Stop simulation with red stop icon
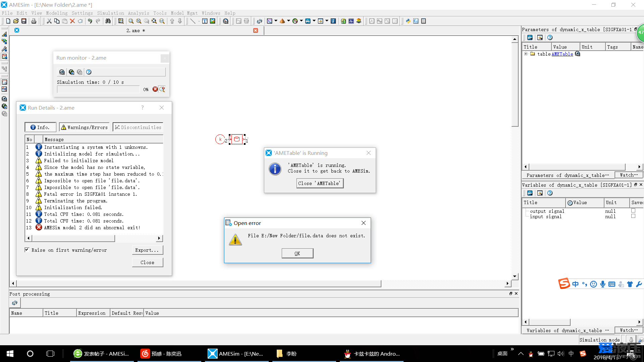Image resolution: width=644 pixels, height=362 pixels. pyautogui.click(x=155, y=89)
